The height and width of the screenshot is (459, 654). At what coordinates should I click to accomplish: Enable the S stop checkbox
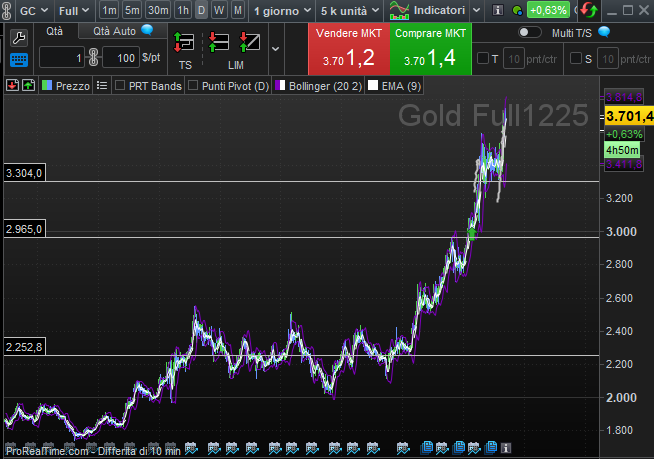(x=576, y=58)
